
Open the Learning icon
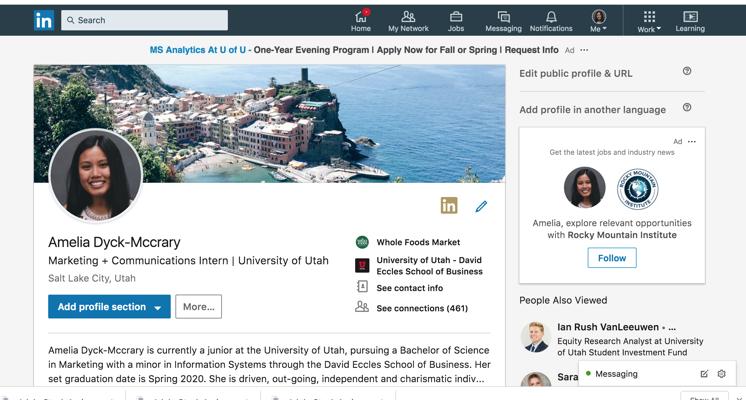(690, 19)
